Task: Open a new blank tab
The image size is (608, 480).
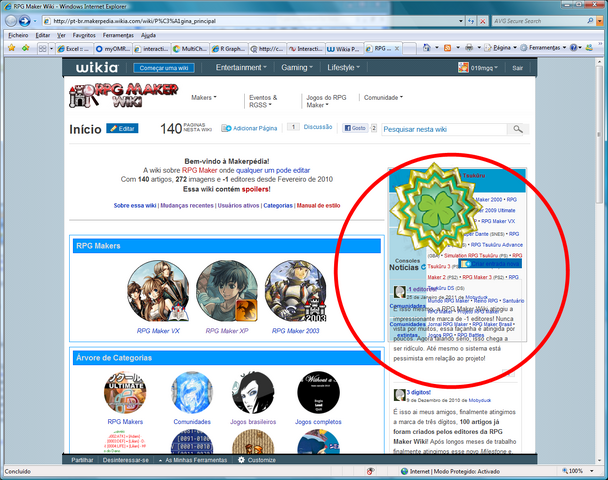Action: click(409, 49)
